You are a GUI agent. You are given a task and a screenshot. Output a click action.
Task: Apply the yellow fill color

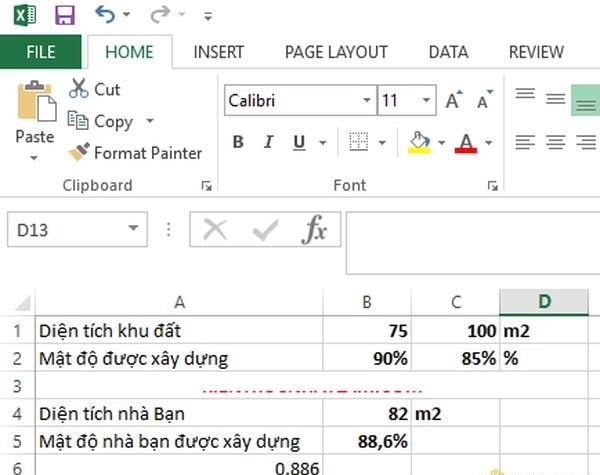[420, 143]
